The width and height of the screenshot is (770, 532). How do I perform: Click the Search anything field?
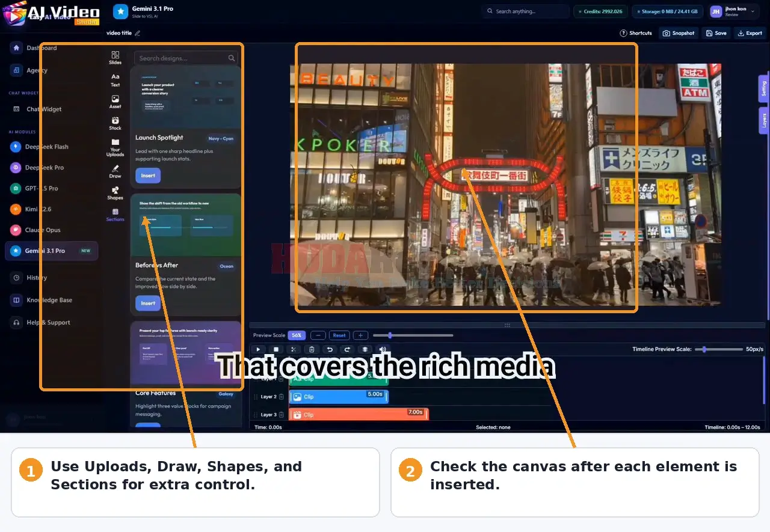525,11
